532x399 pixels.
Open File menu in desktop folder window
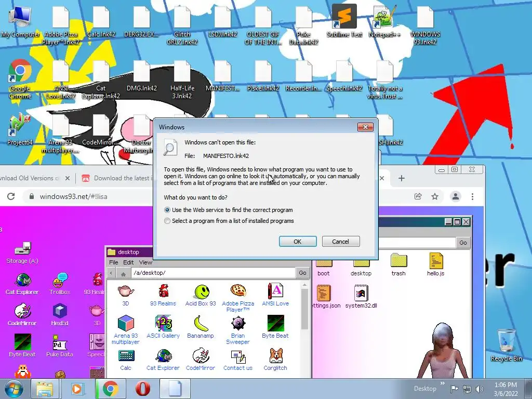click(x=114, y=262)
